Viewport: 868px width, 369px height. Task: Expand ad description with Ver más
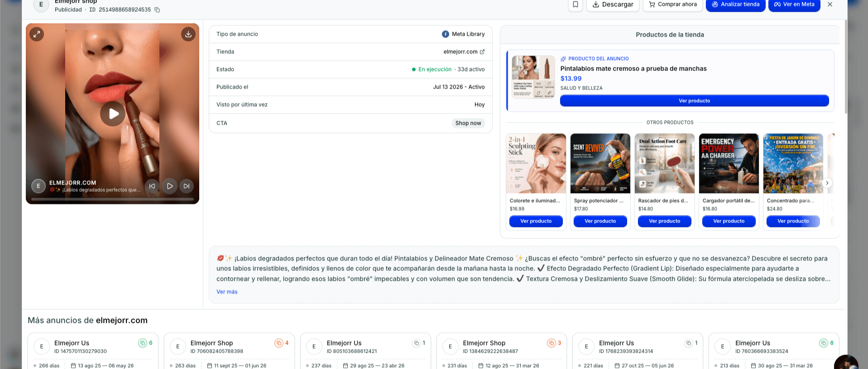click(x=227, y=292)
